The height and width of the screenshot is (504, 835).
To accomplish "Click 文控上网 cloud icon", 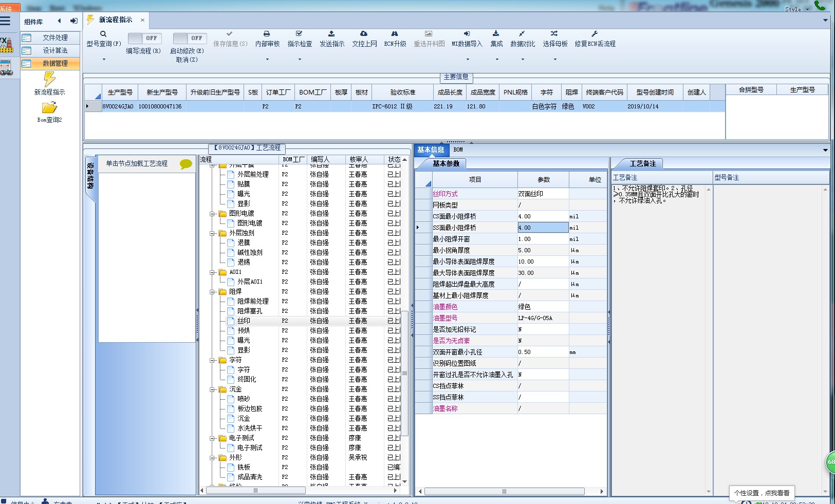I will coord(364,33).
